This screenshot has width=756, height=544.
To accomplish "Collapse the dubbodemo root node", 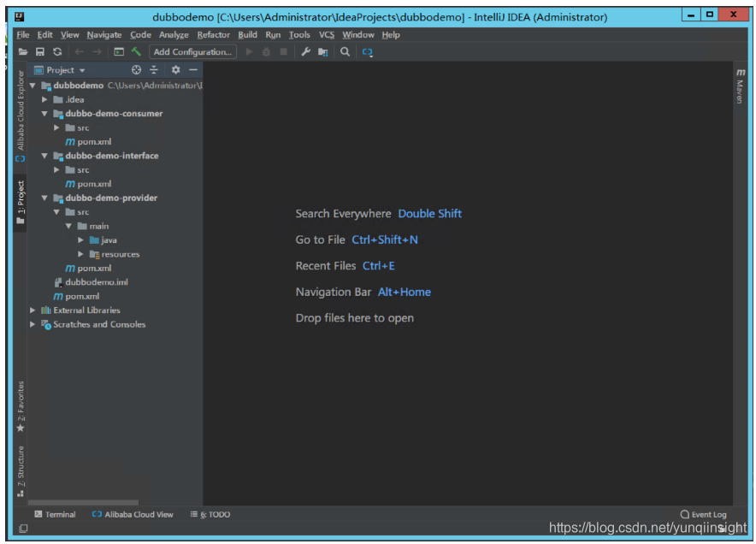I will [x=32, y=86].
